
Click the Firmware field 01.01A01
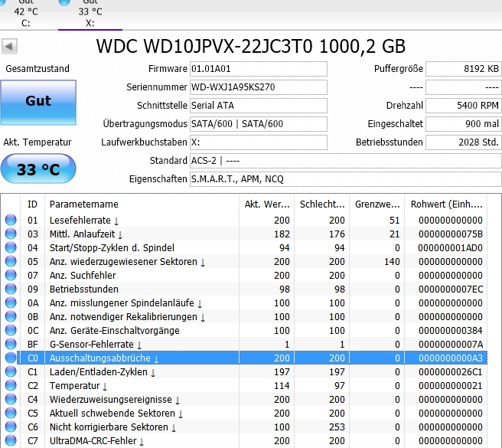click(259, 69)
